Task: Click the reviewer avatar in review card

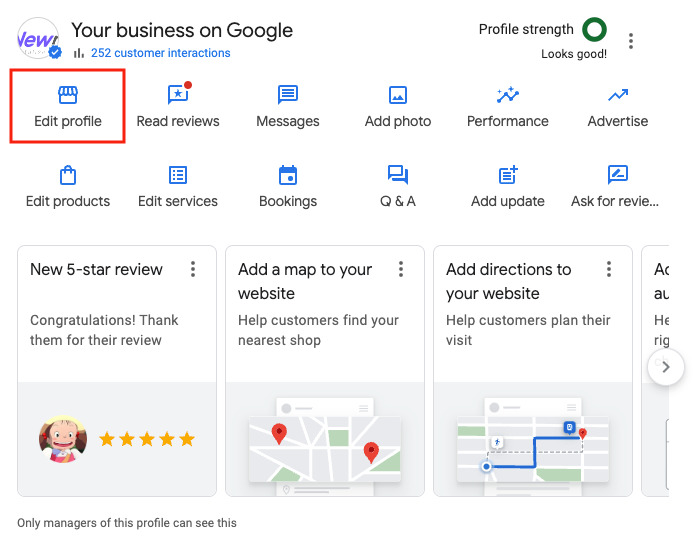Action: [63, 439]
